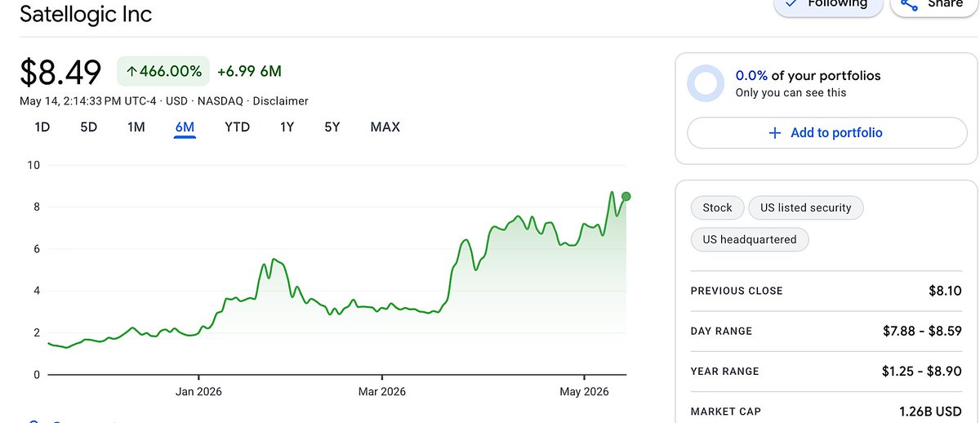Click the $8.49 current price
Viewport: 980px width, 423px height.
(60, 72)
